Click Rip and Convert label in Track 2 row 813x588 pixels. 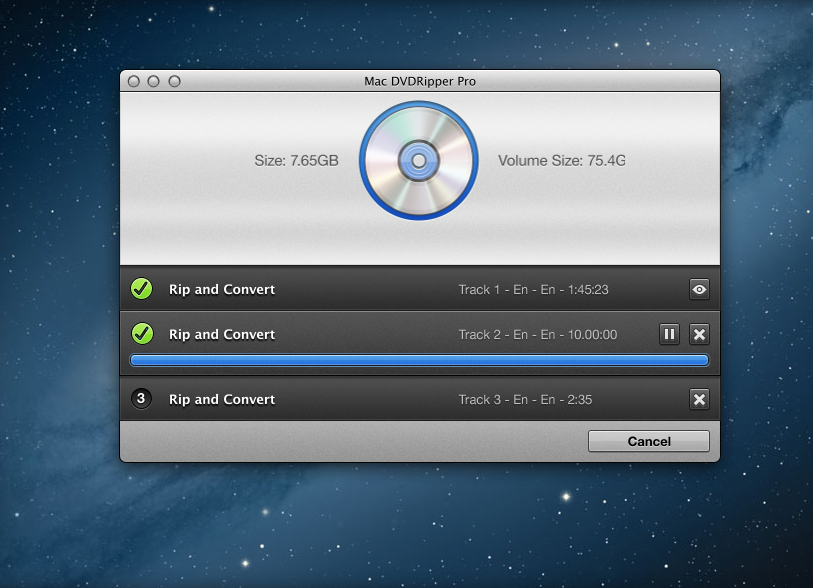pyautogui.click(x=222, y=334)
